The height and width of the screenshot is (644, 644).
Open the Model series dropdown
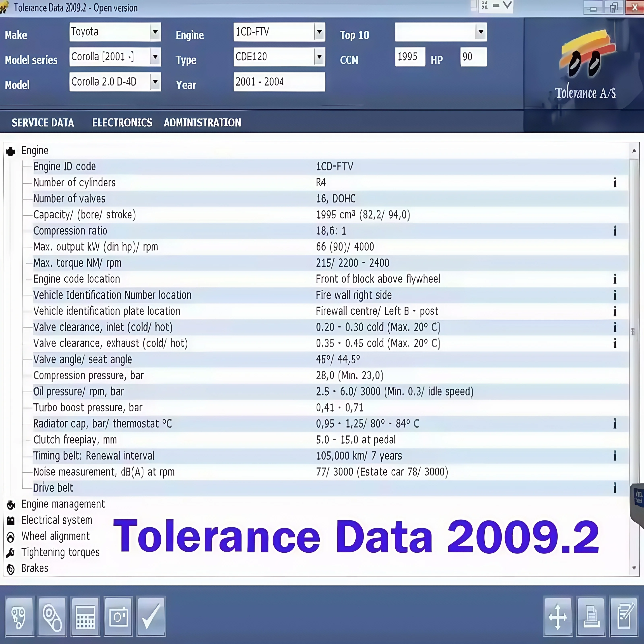pyautogui.click(x=155, y=57)
